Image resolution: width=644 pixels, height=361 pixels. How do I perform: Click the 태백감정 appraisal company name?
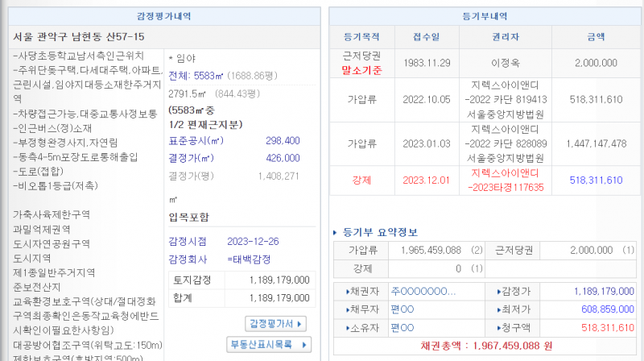pyautogui.click(x=252, y=259)
